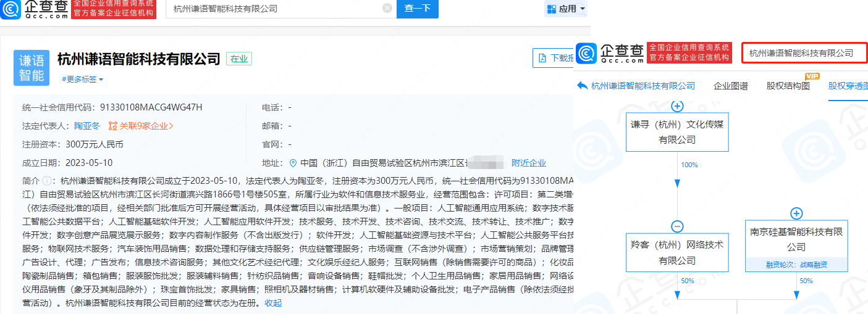Click the 全国企业信用查询系统 banner in right window
Viewport: 868px width, 314px height.
pyautogui.click(x=689, y=53)
